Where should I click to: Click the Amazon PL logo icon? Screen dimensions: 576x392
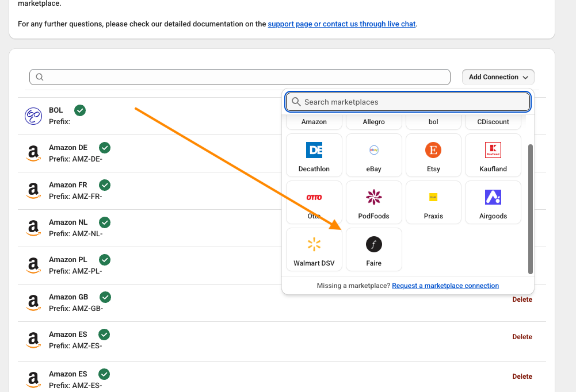33,265
